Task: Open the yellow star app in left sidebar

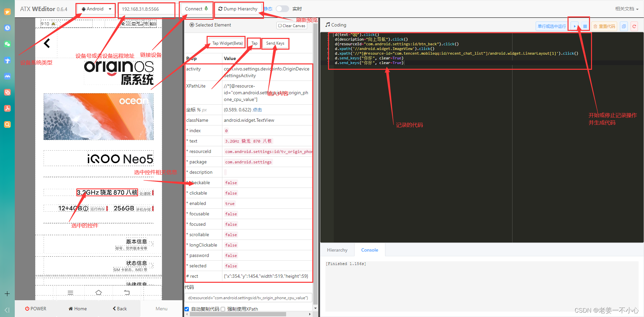Action: tap(7, 12)
